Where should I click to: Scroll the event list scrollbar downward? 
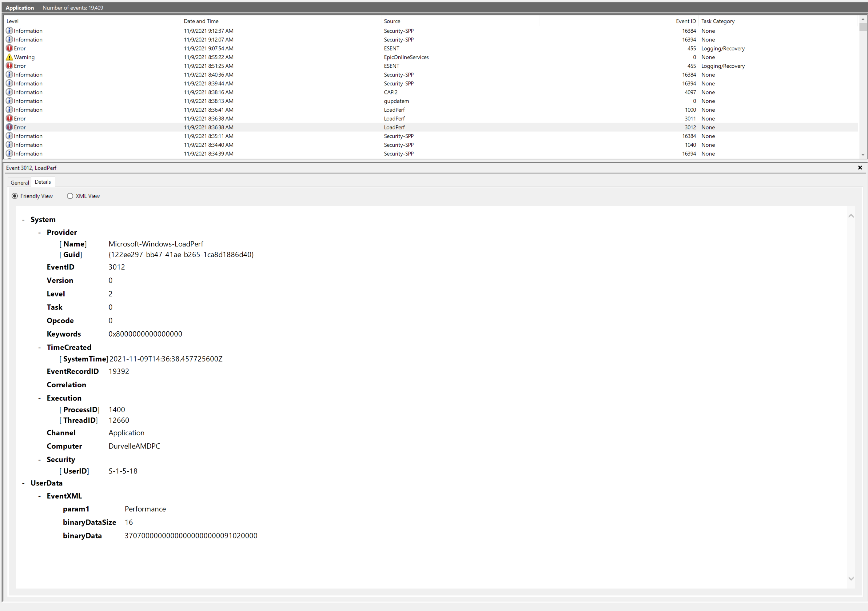(863, 154)
